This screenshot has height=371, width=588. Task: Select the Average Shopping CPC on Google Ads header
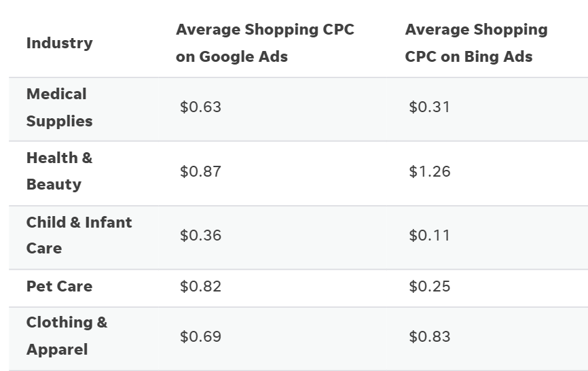point(265,43)
